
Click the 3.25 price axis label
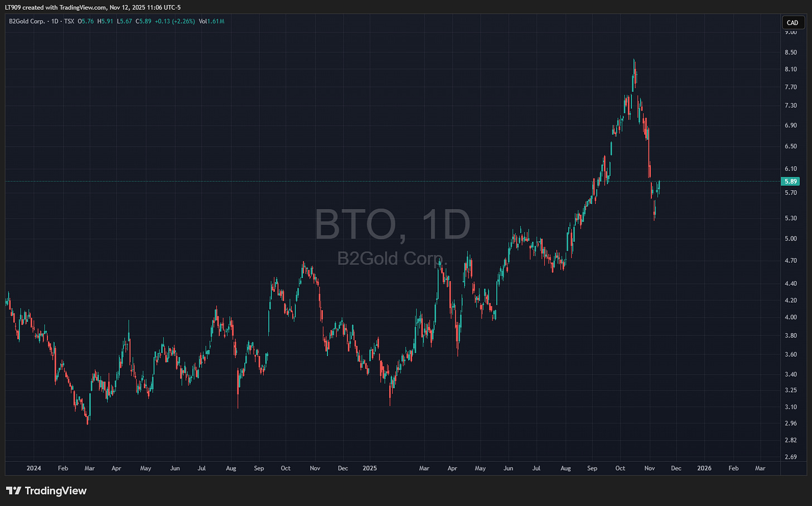(x=790, y=390)
